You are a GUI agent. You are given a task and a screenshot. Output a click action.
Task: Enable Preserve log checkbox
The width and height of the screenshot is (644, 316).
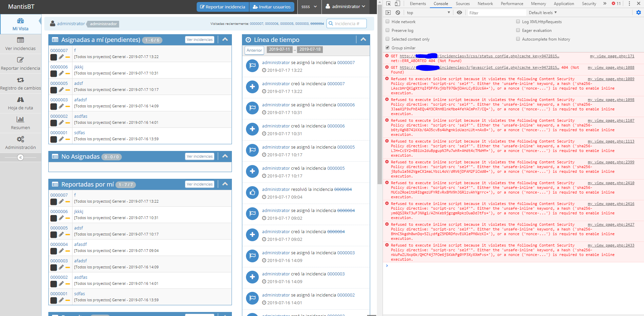(388, 30)
